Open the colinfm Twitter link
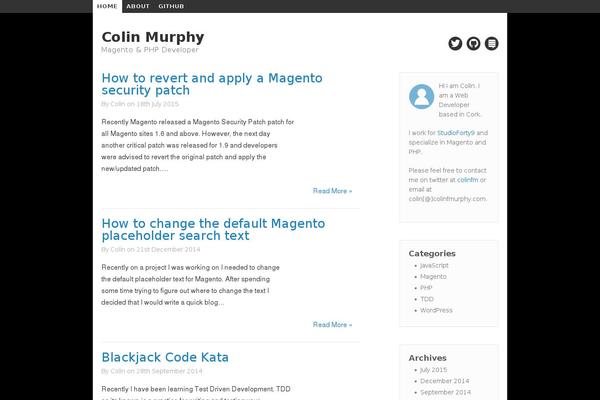 pyautogui.click(x=467, y=180)
